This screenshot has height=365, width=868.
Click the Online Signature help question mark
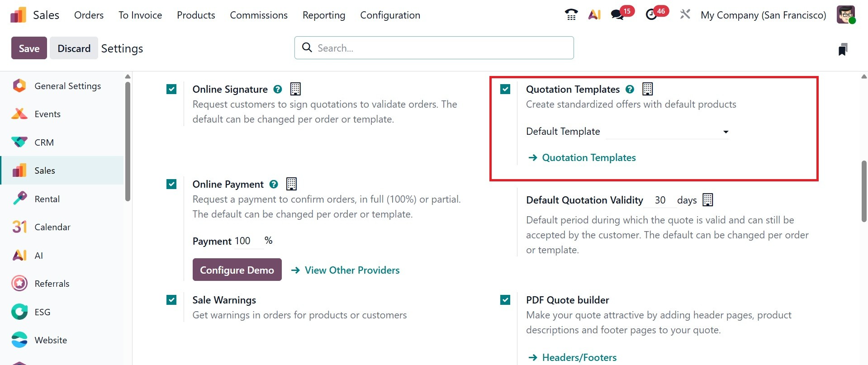click(278, 90)
